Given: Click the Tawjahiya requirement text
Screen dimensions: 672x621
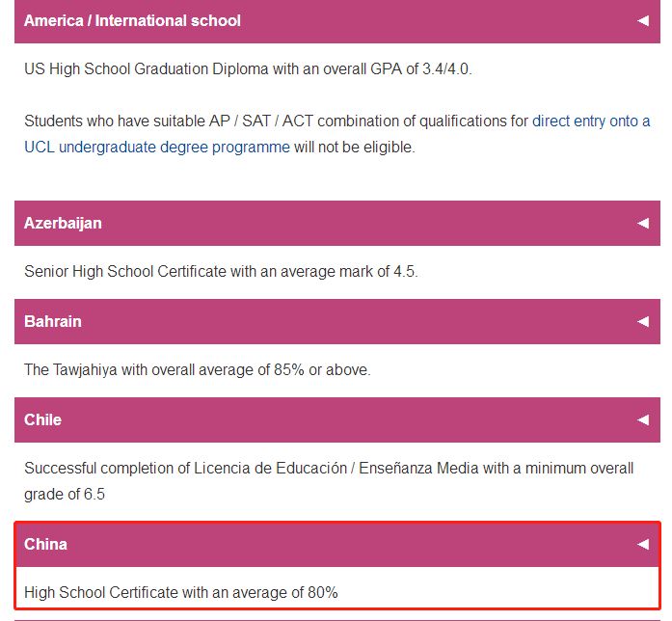Looking at the screenshot, I should (x=197, y=370).
